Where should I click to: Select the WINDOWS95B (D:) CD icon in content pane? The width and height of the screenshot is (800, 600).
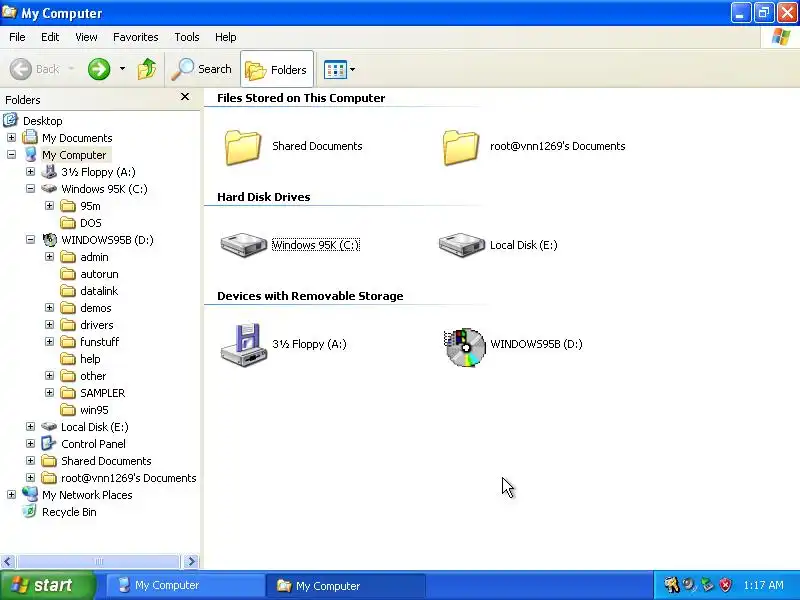point(464,347)
